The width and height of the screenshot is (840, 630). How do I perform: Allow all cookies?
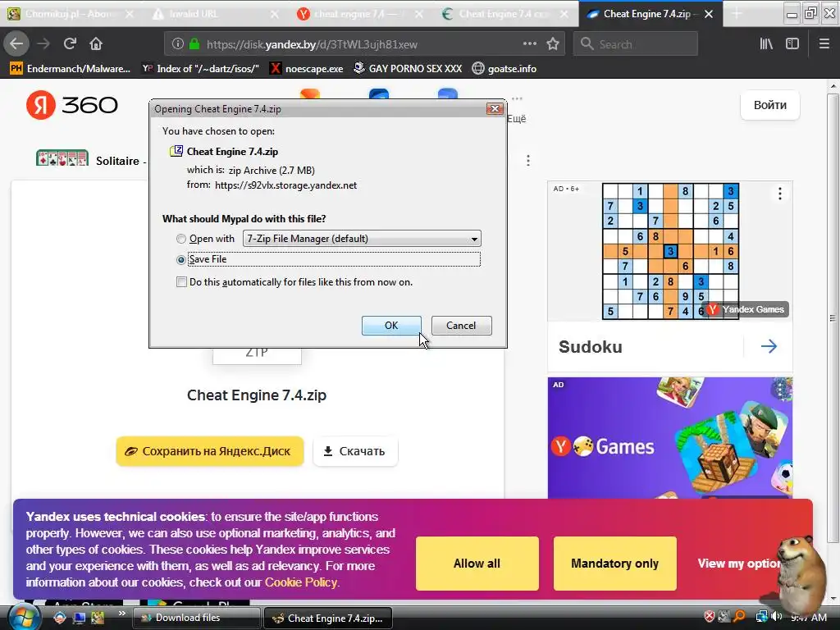477,564
